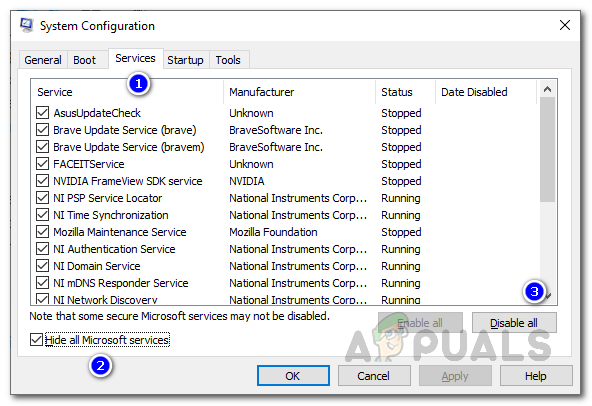The image size is (592, 406).
Task: Uncheck NVIDIA FrameView SDK service
Action: (x=42, y=181)
